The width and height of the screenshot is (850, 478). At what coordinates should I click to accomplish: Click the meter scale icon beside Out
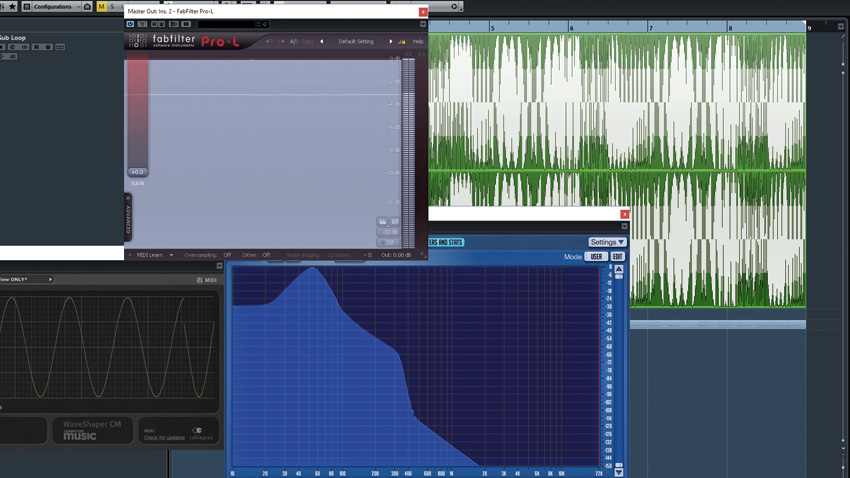point(368,255)
